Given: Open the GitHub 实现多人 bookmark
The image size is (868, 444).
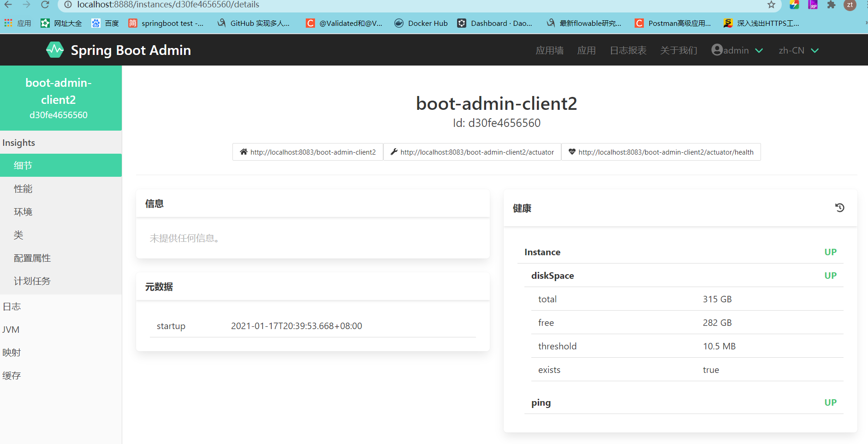Looking at the screenshot, I should (254, 23).
